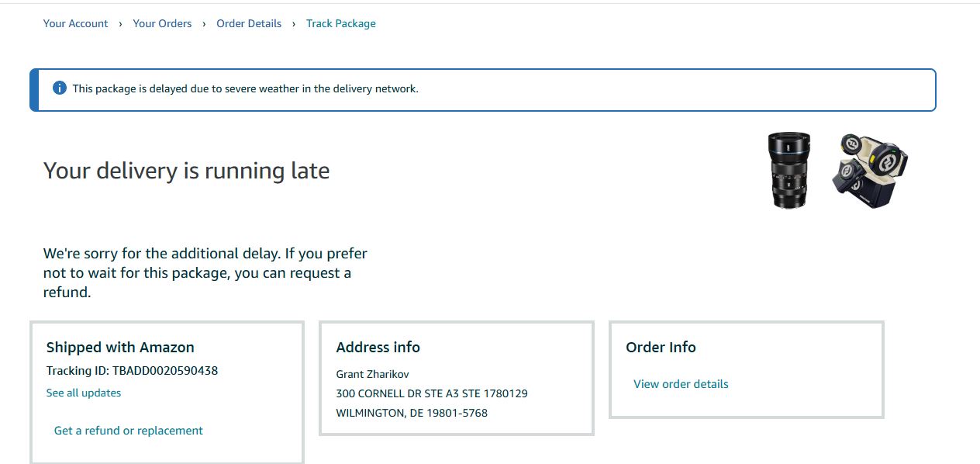Navigate to Your Orders breadcrumb
This screenshot has width=980, height=464.
click(x=162, y=23)
